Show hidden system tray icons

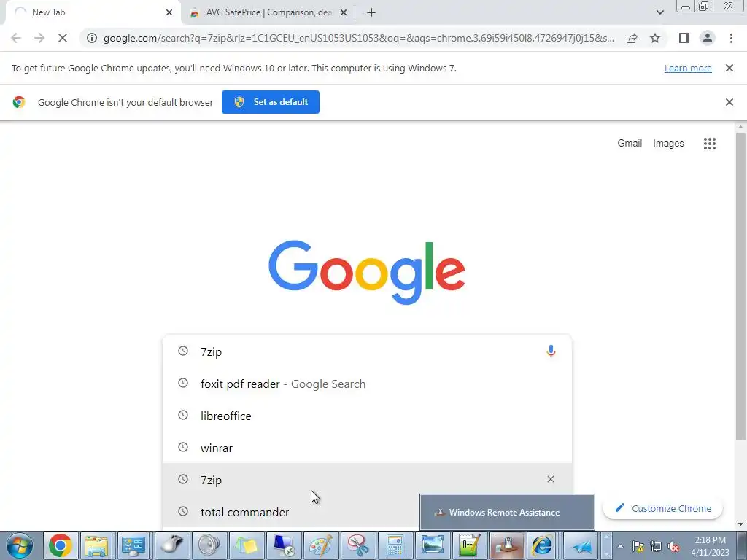coord(620,546)
